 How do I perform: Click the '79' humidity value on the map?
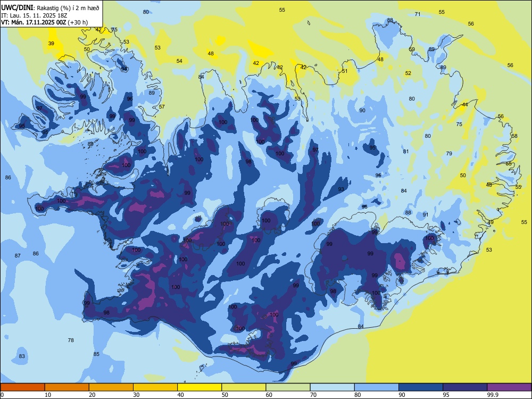point(449,154)
